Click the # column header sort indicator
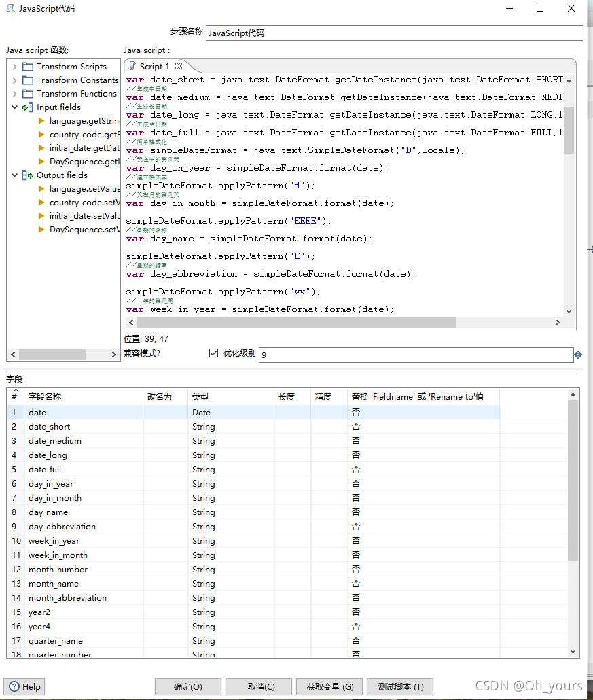Image resolution: width=593 pixels, height=700 pixels. 15,391
